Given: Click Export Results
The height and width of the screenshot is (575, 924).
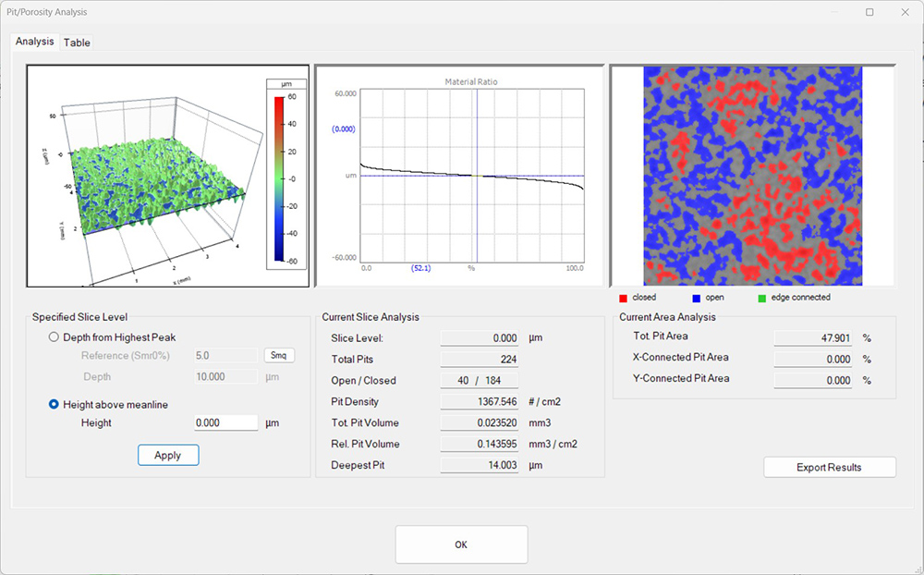Looking at the screenshot, I should [829, 468].
